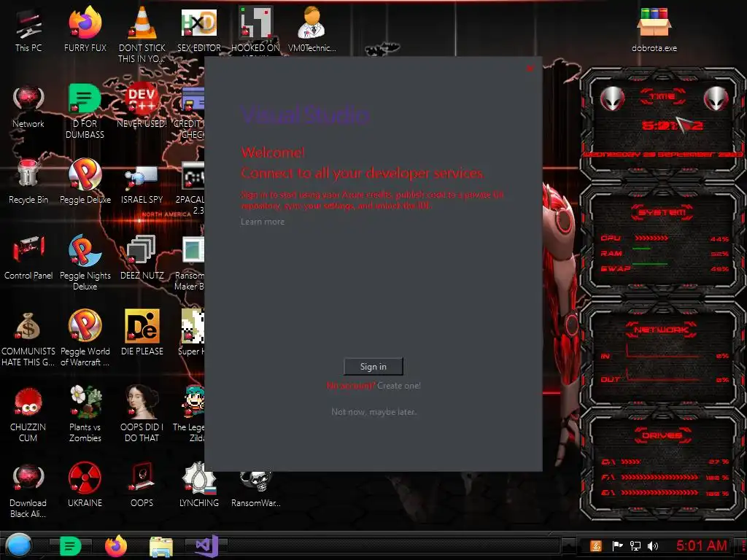747x560 pixels.
Task: Click the 5:01 AM taskbar clock
Action: pyautogui.click(x=701, y=545)
